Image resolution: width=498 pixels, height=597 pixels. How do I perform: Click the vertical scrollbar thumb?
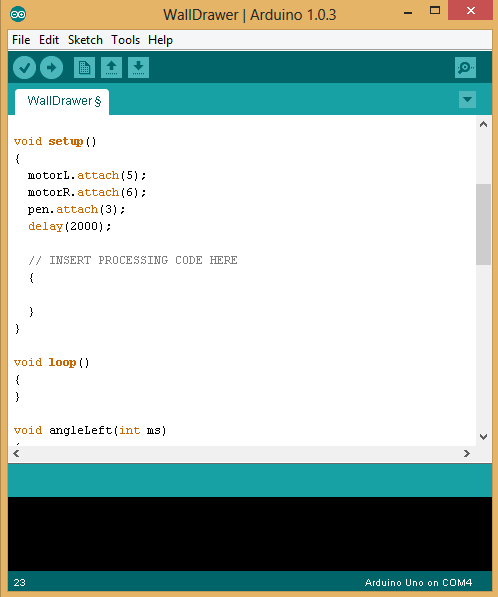(484, 224)
